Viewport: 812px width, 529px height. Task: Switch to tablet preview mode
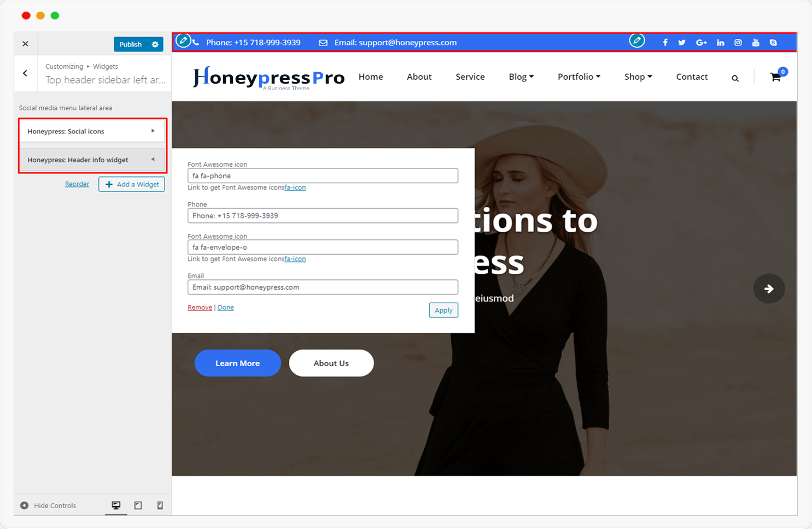pos(138,506)
